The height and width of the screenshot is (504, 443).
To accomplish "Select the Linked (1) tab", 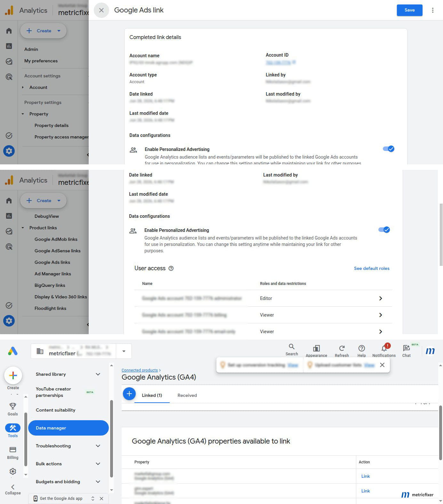I will (152, 395).
